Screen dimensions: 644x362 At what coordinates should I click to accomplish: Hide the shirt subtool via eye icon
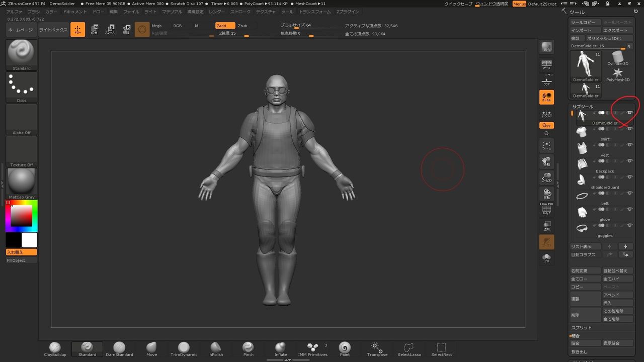tap(629, 129)
